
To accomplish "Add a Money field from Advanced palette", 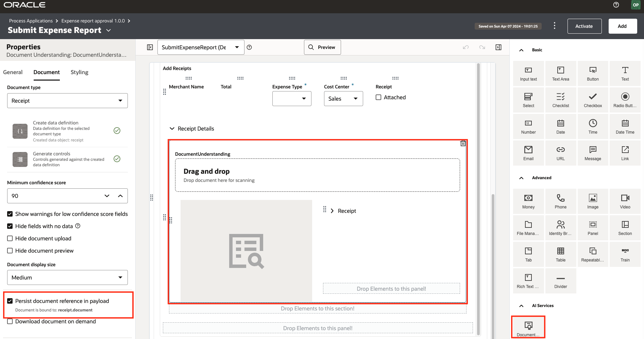I will 528,201.
